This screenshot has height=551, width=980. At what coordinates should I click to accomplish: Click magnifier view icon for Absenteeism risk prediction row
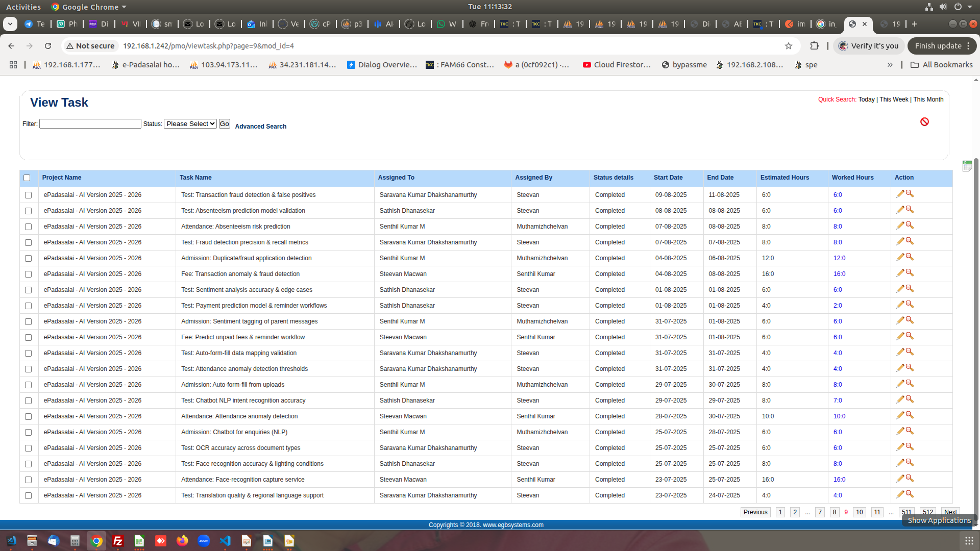pos(910,226)
